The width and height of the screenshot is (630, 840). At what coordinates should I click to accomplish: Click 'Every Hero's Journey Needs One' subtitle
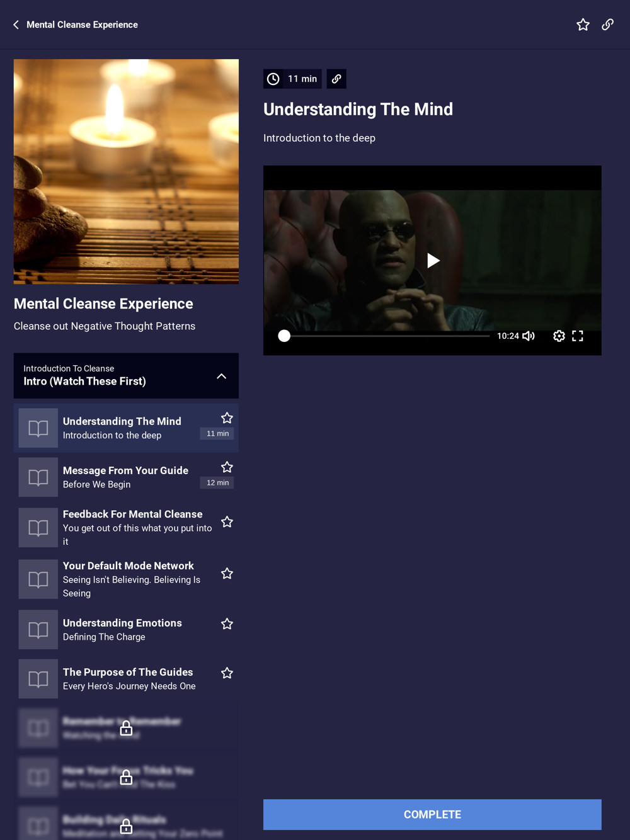[129, 686]
